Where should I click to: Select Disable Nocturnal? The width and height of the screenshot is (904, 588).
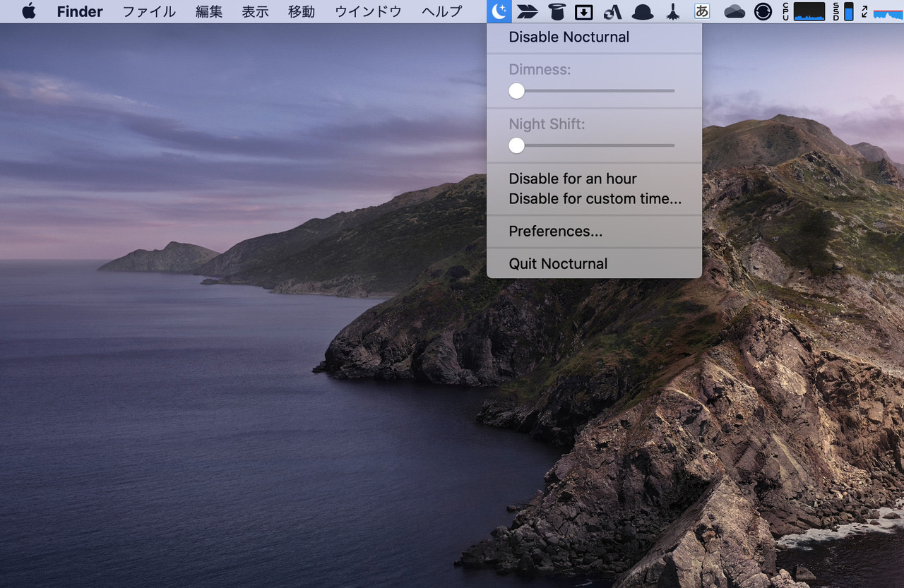click(569, 37)
